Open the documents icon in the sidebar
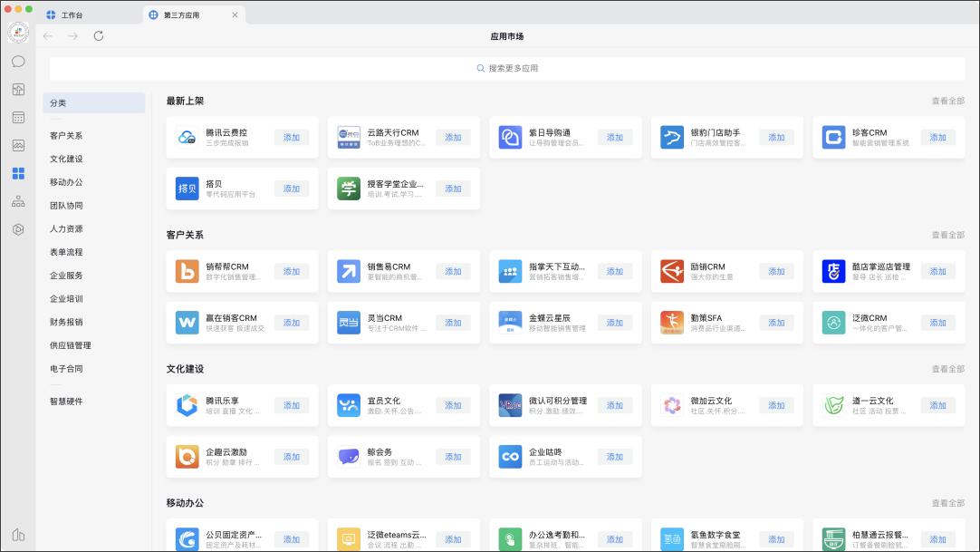This screenshot has height=552, width=980. click(18, 89)
